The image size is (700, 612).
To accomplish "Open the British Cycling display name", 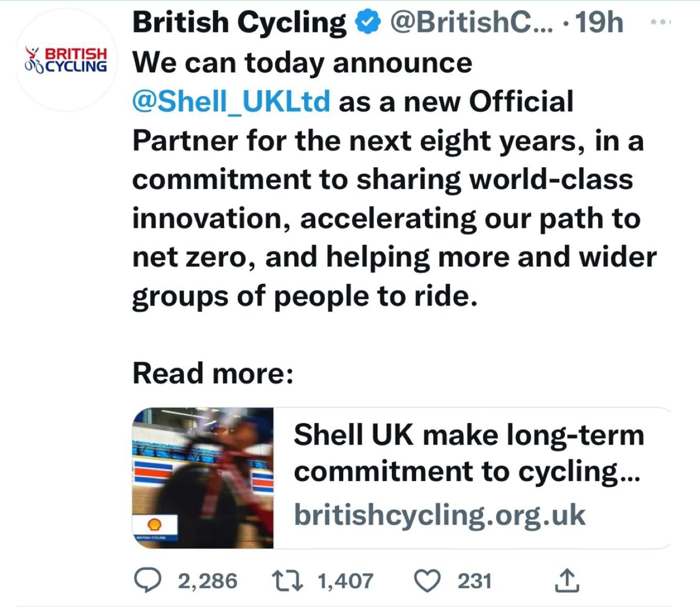I will (239, 22).
